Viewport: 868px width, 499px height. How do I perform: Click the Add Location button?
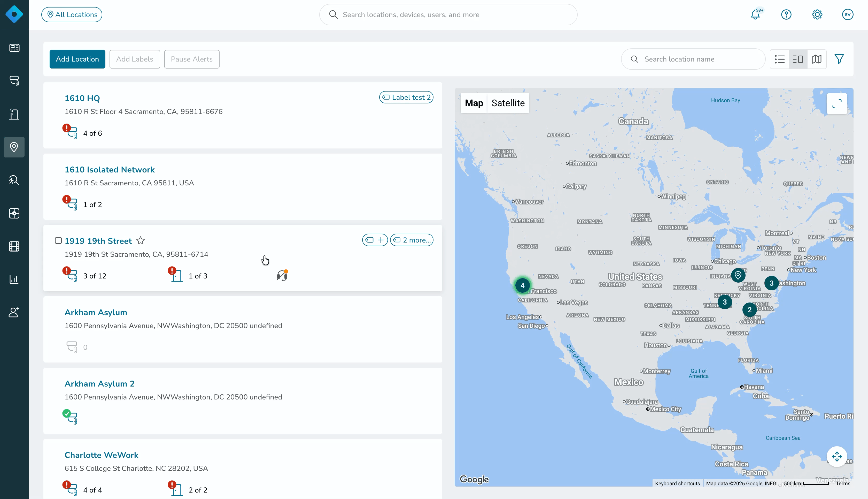click(78, 59)
